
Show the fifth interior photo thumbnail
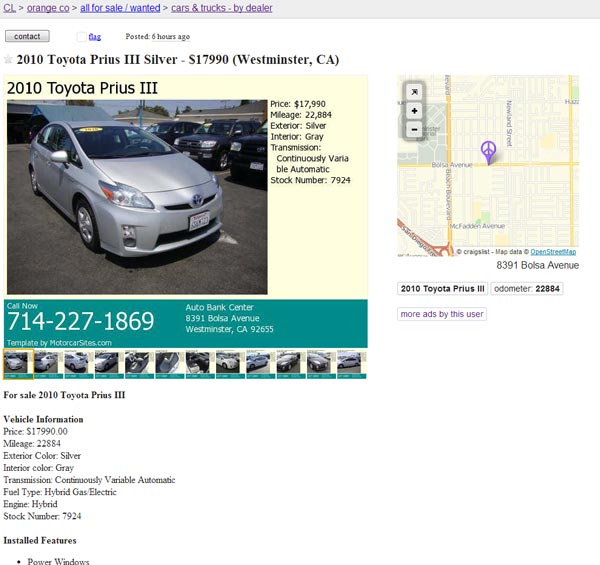click(x=140, y=364)
